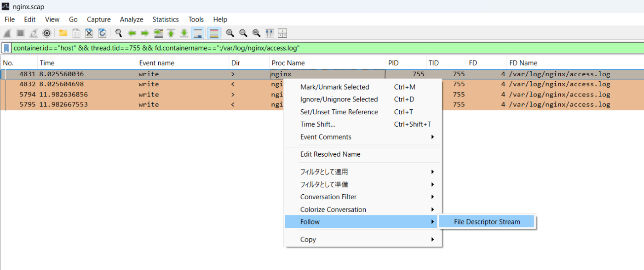Toggle colorize event list

click(213, 33)
